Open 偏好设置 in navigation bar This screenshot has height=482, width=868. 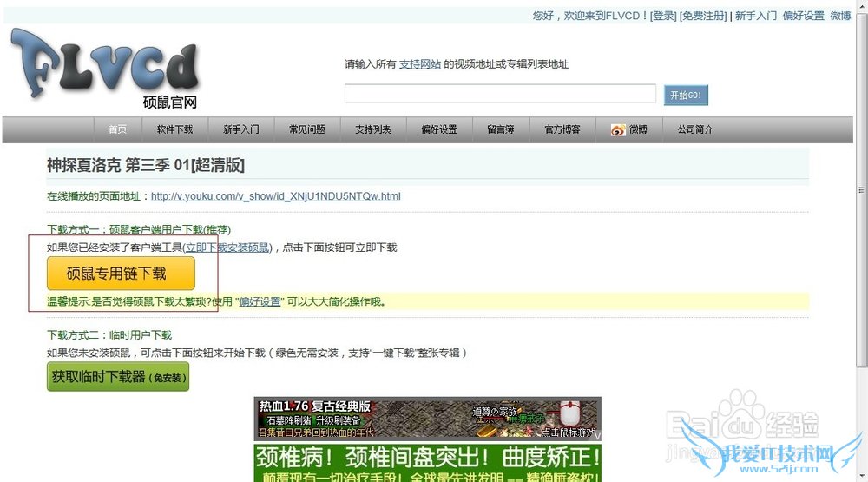(439, 129)
